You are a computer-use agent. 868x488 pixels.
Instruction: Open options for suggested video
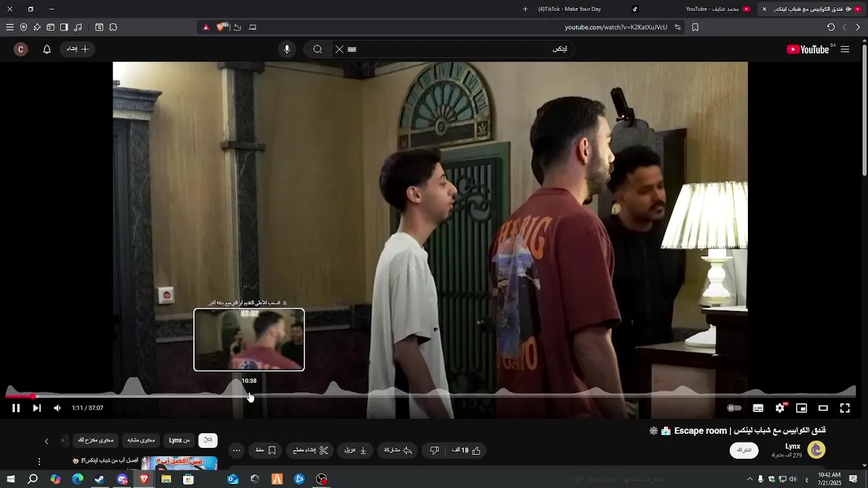click(x=39, y=462)
